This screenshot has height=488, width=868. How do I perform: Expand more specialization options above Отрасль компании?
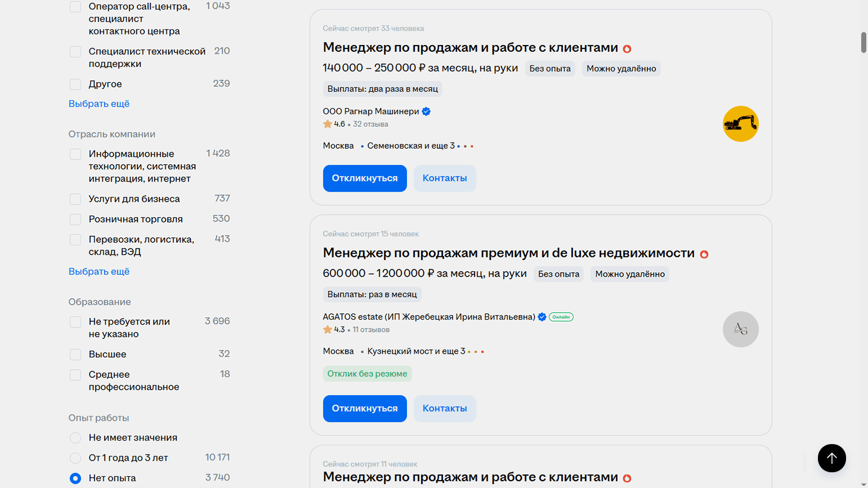point(99,104)
